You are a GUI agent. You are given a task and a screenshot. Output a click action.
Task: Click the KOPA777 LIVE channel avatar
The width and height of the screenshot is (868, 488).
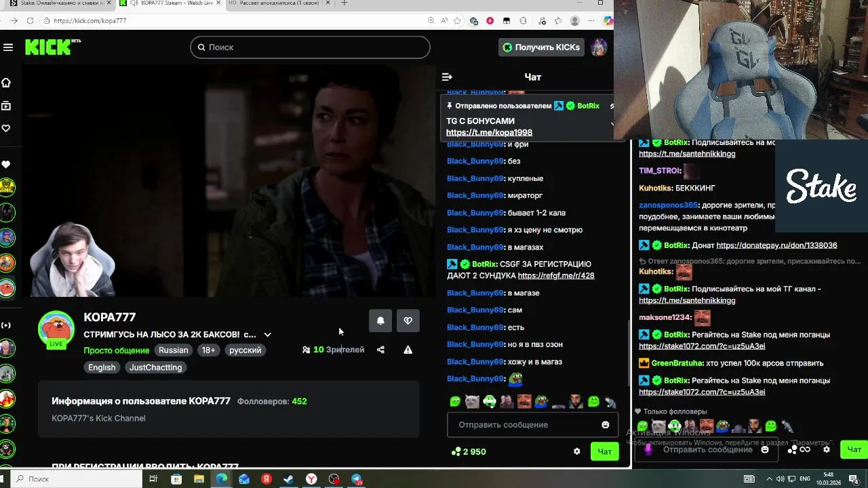56,330
